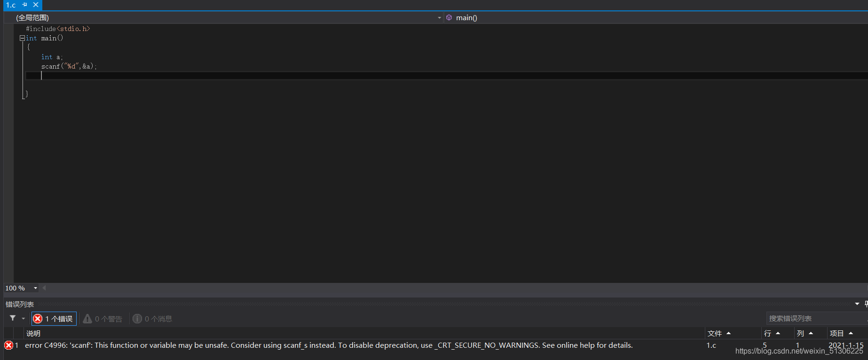Click the cube icon beside main()
This screenshot has height=360, width=868.
[x=449, y=17]
